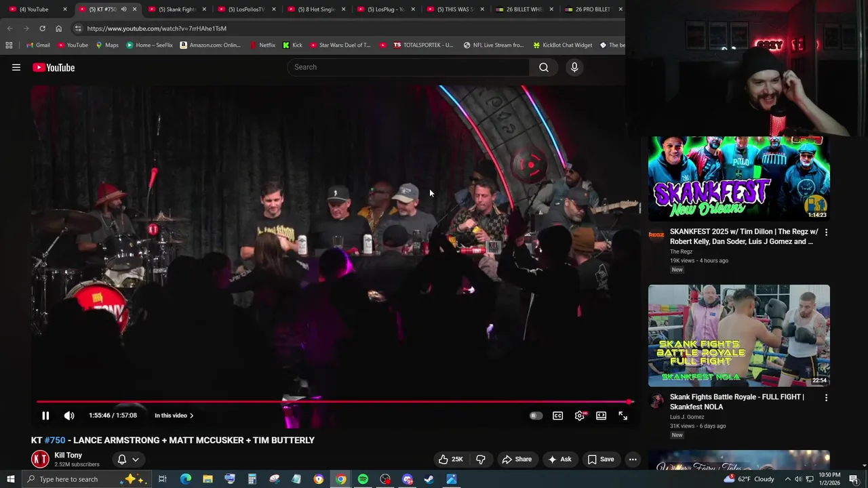Open the Windows notification center
The height and width of the screenshot is (488, 868).
tap(854, 479)
